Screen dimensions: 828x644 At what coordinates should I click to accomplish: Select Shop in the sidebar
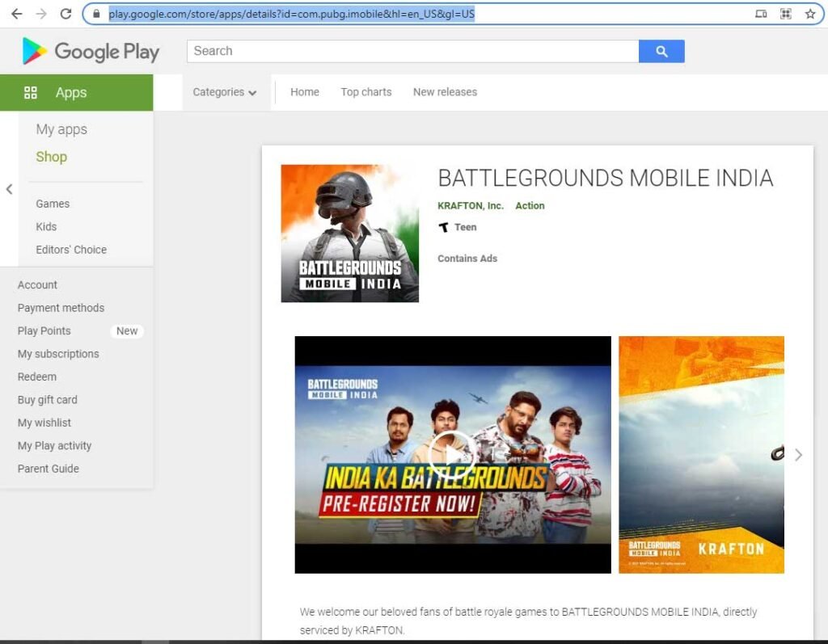click(52, 157)
